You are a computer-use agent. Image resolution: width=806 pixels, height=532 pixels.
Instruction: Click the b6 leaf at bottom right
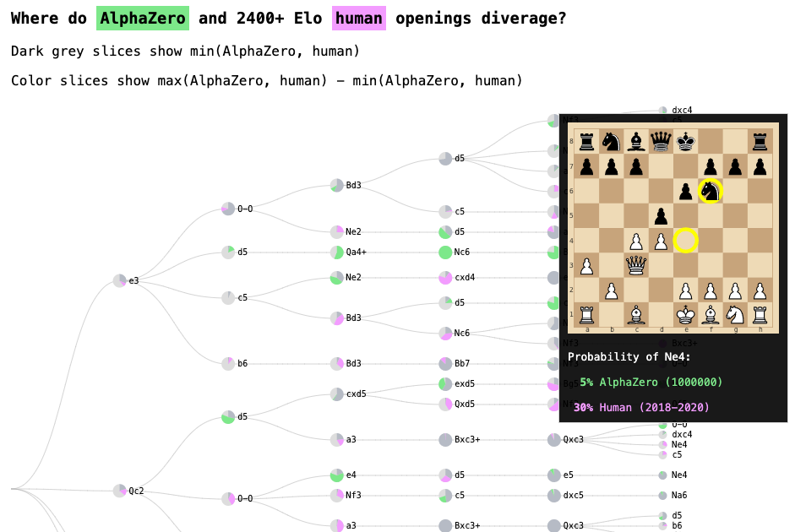(x=663, y=526)
